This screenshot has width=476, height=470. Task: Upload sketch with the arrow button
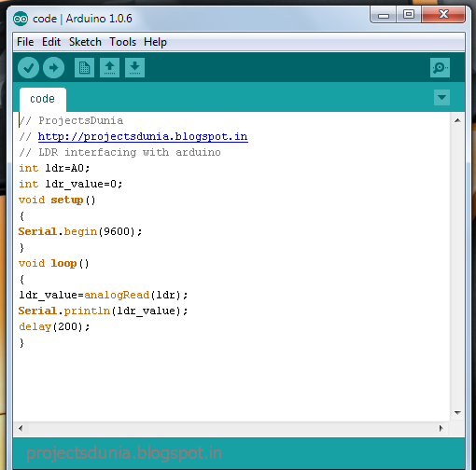(x=53, y=67)
